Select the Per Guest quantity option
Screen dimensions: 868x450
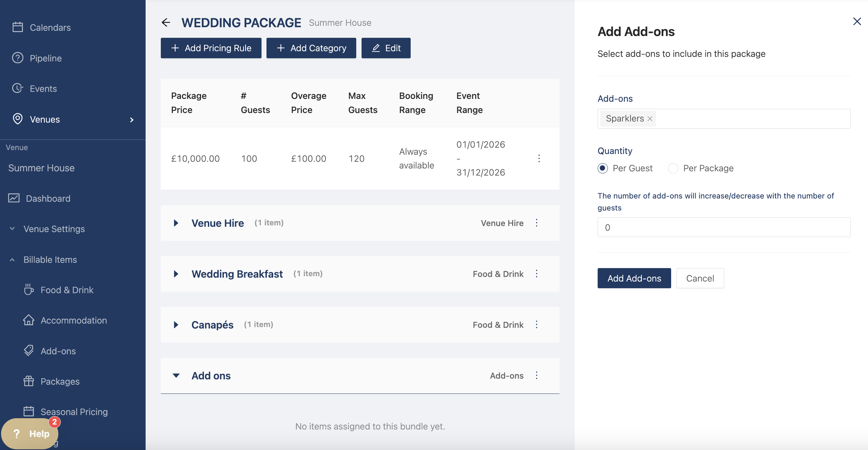pos(603,168)
